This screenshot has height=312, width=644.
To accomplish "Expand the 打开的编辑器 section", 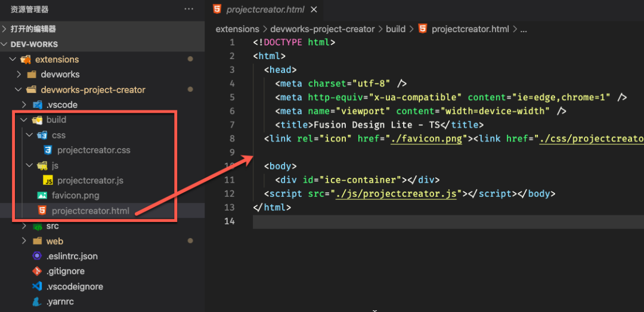I will 4,29.
